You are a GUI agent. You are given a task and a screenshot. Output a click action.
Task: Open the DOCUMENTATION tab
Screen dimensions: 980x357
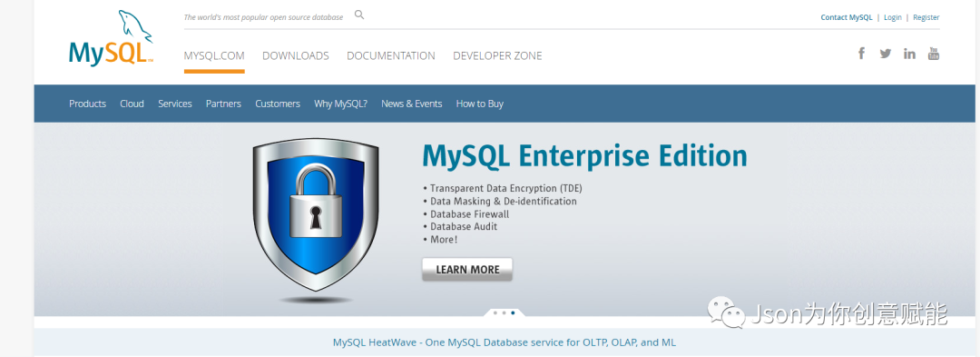click(x=391, y=55)
